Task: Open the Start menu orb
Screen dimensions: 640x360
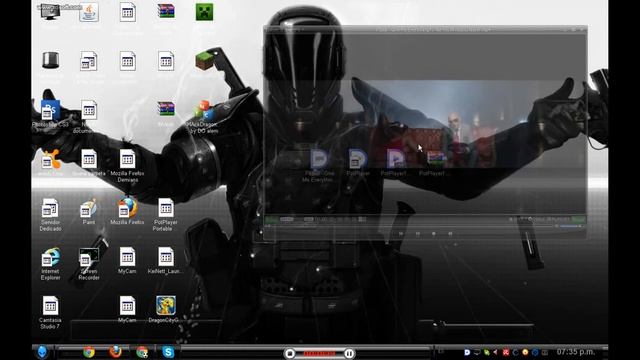Action: 42,352
